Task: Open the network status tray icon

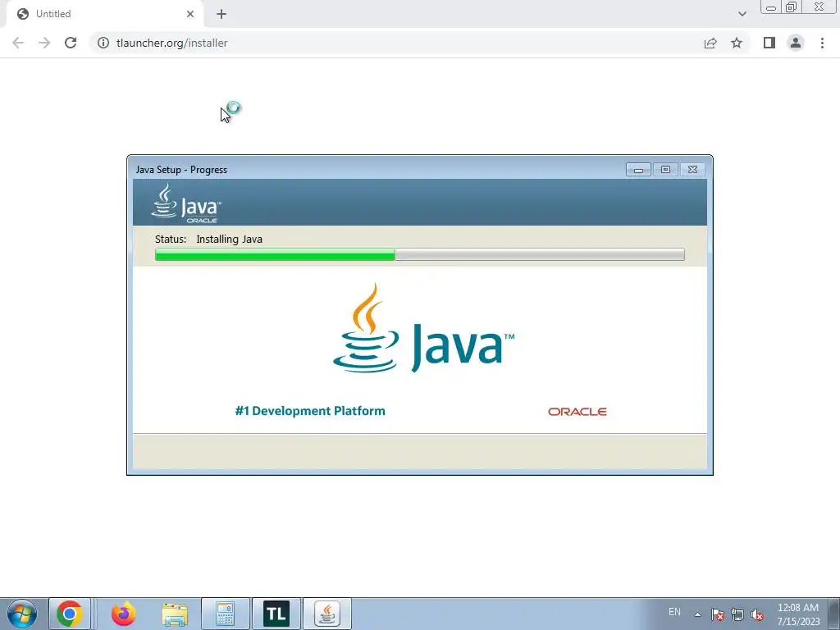Action: pos(737,614)
